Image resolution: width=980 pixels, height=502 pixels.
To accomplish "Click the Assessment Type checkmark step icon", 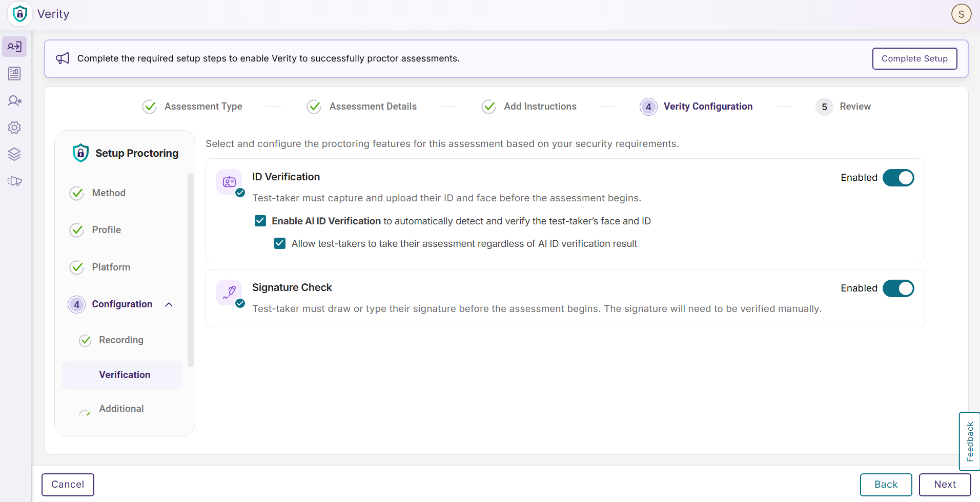I will click(150, 107).
